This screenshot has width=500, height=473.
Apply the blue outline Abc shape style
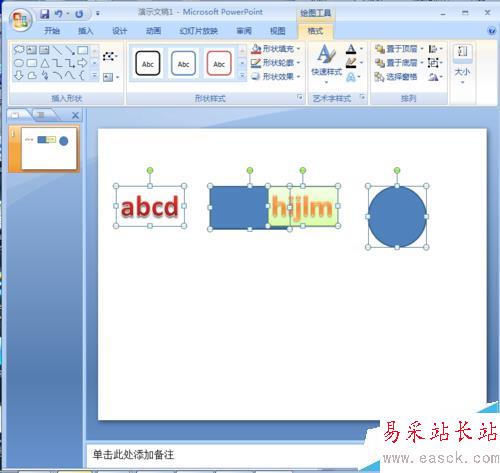183,63
